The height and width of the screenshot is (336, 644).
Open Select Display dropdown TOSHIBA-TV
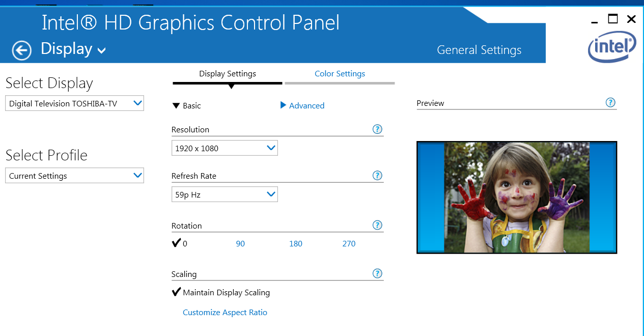75,103
